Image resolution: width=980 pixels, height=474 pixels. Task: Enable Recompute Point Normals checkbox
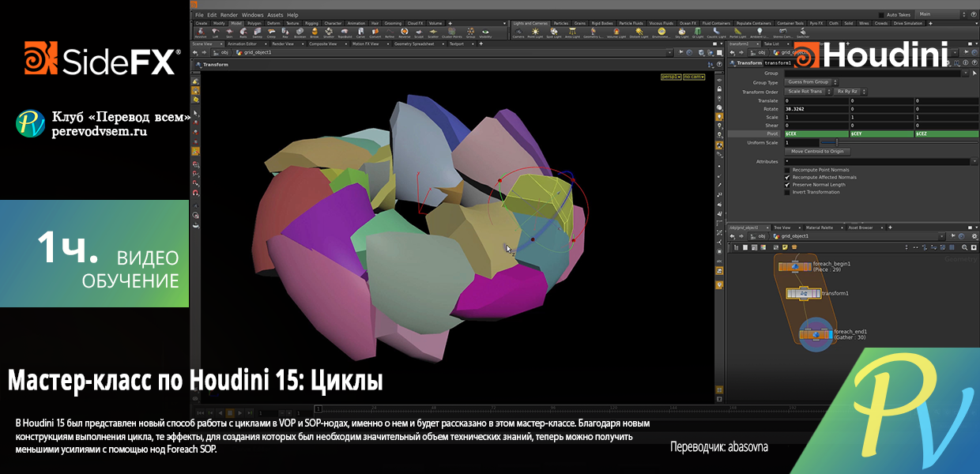click(787, 170)
